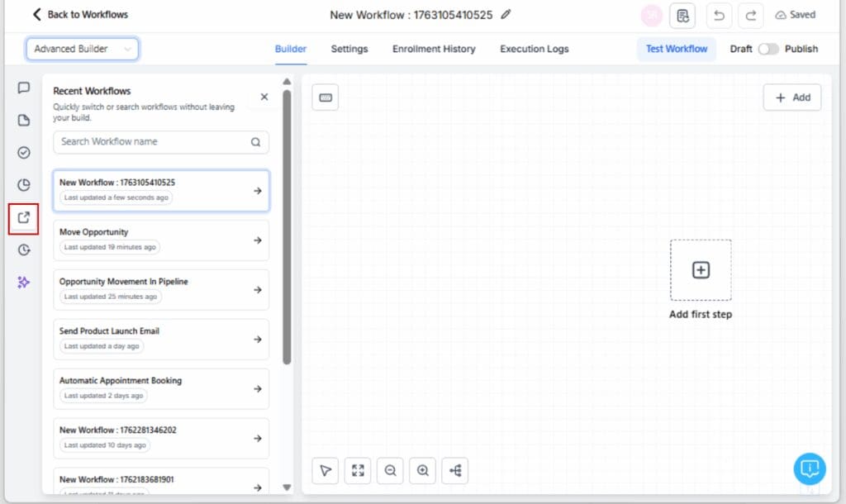Click the purple AI sparkle sidebar icon
This screenshot has width=846, height=504.
(x=23, y=283)
